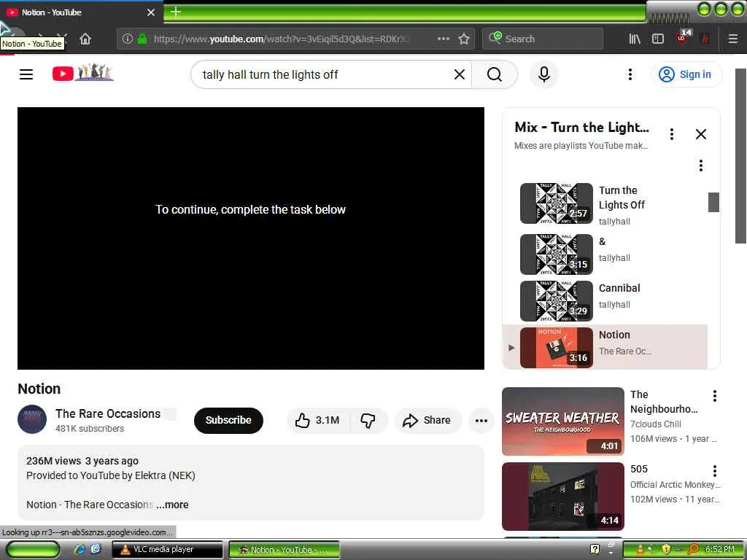Screen dimensions: 747x560
Task: Open the green padlock connection info
Action: 142,39
